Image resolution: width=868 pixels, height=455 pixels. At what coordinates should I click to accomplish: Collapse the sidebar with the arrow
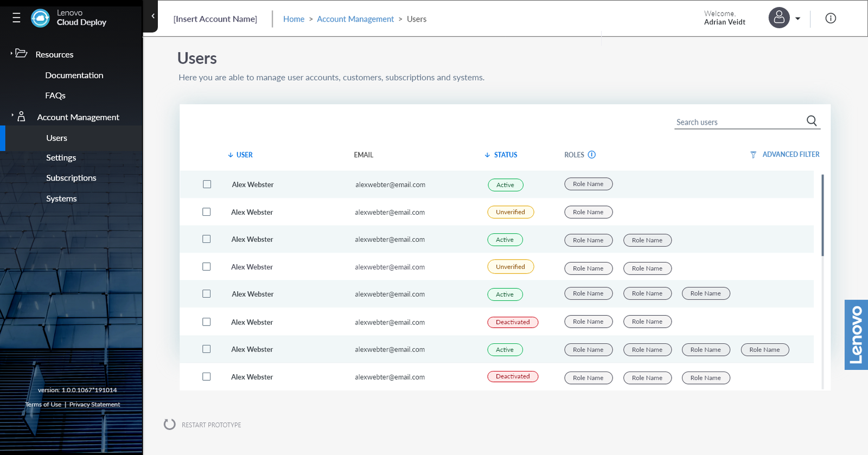(x=153, y=16)
